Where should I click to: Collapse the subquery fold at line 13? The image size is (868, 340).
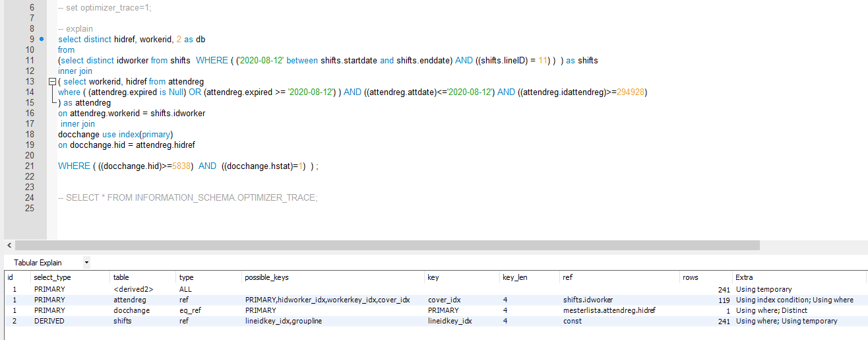point(51,82)
